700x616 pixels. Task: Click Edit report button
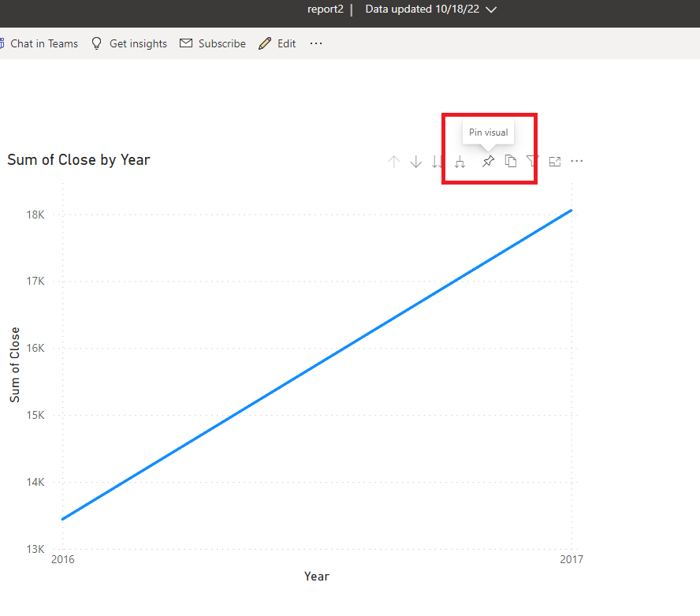point(277,43)
